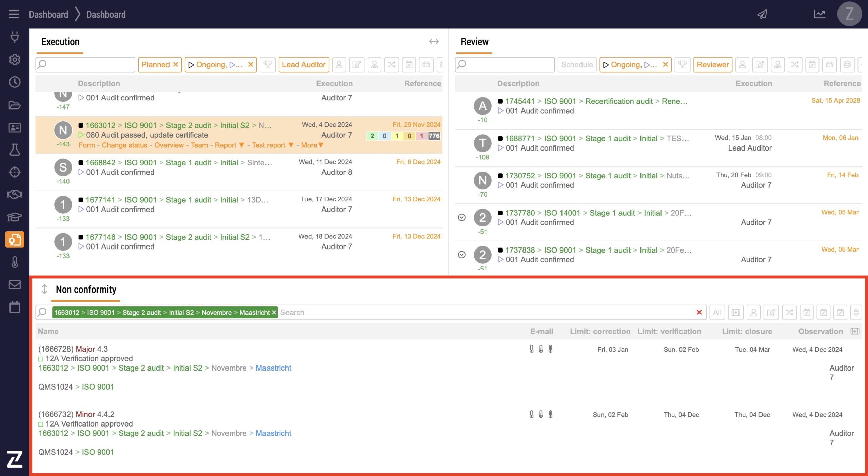This screenshot has width=868, height=476.
Task: Open the handshake icon in left sidebar
Action: click(x=15, y=194)
